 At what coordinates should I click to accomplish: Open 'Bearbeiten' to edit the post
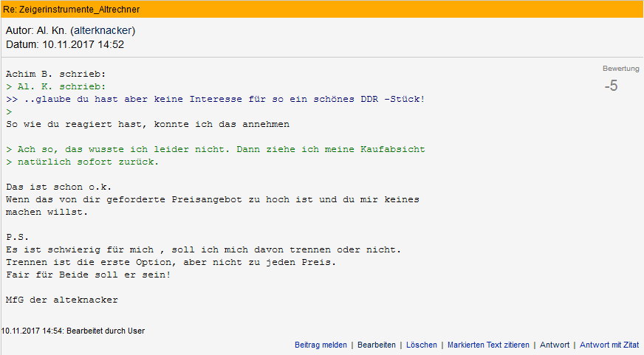tap(377, 345)
